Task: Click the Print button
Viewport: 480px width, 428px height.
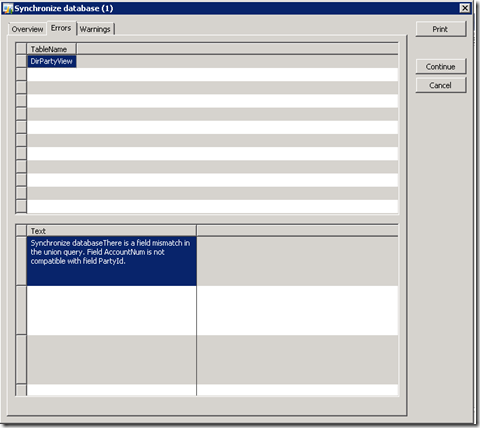Action: (440, 29)
